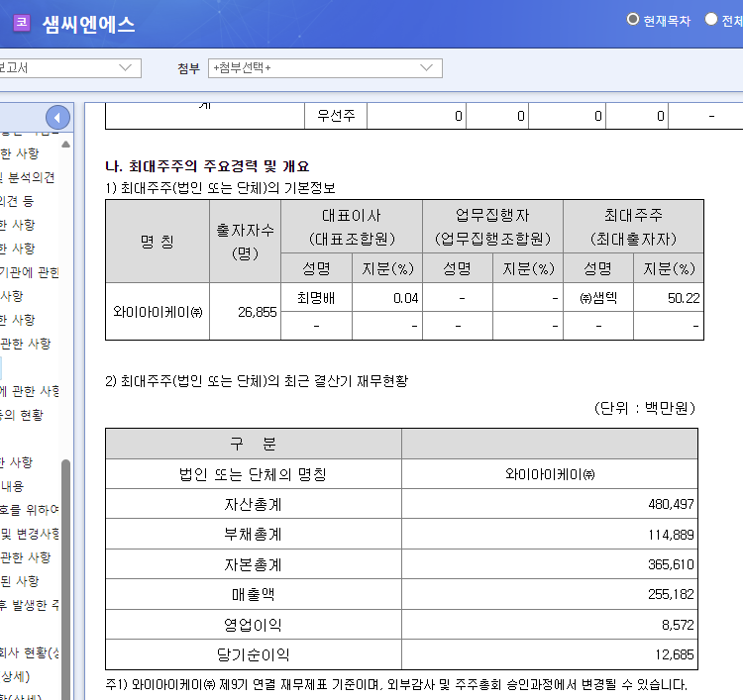Click the 업무집행자 (업무집행조합원) column header
Screen dimensions: 743x700
(492, 227)
